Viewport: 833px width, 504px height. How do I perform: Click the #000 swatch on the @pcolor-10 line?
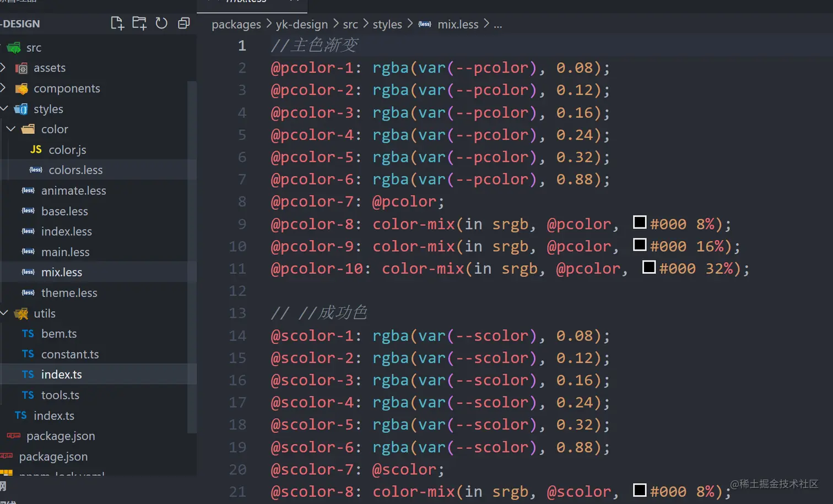pyautogui.click(x=649, y=267)
